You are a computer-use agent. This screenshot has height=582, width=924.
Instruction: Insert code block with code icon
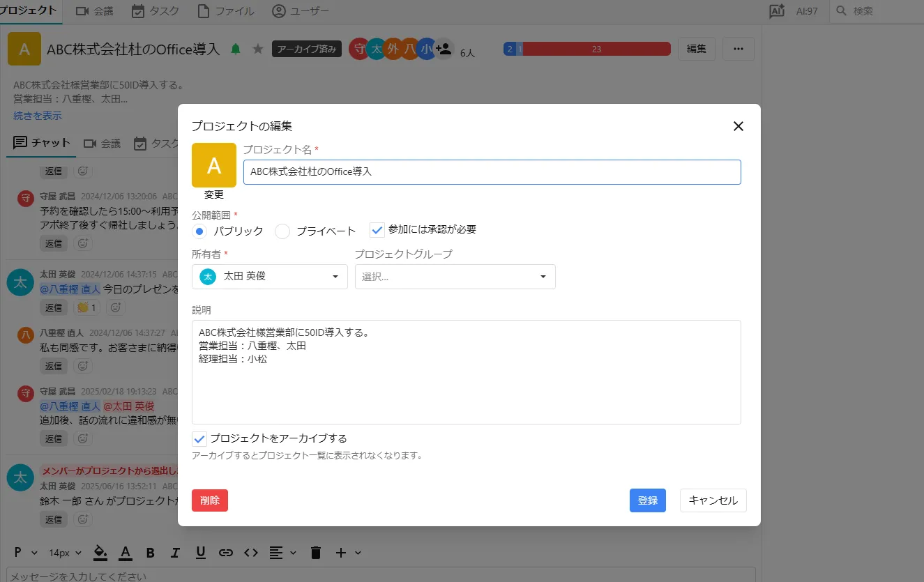click(x=251, y=553)
